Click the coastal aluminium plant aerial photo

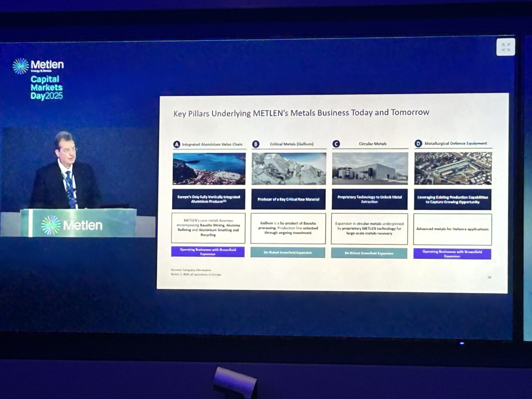(x=209, y=169)
